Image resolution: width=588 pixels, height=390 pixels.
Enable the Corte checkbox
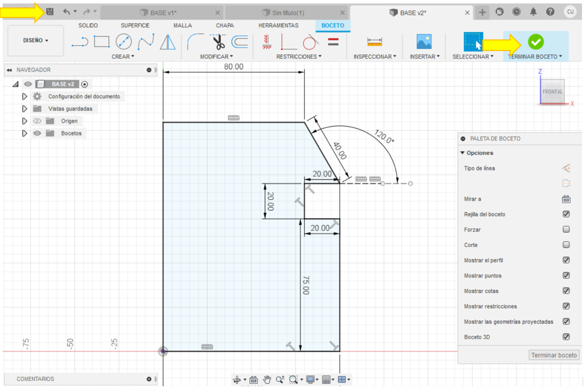click(566, 245)
